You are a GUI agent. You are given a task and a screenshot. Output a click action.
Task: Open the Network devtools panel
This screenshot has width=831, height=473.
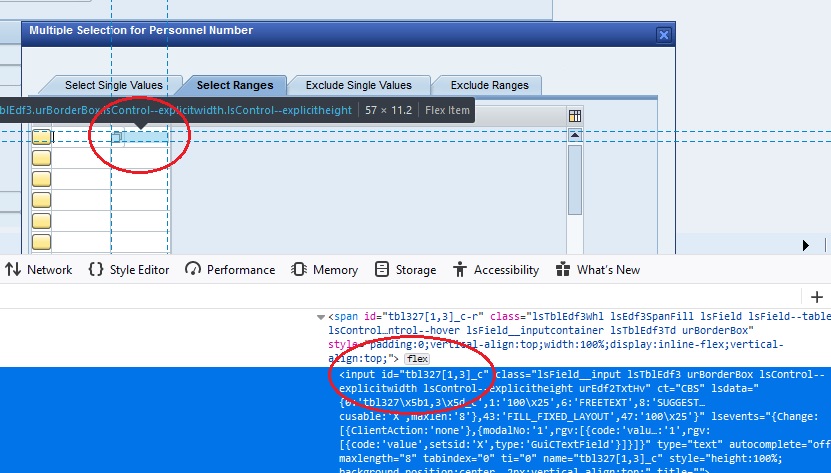39,270
